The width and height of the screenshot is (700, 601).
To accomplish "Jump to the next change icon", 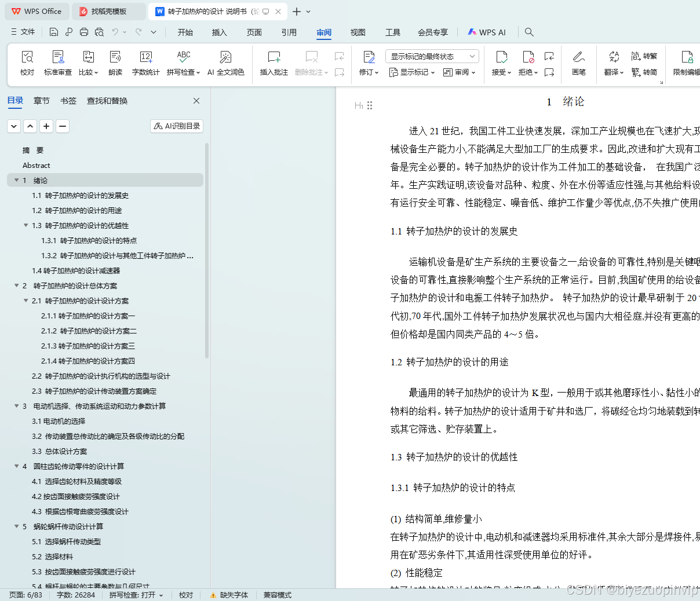I will [549, 72].
